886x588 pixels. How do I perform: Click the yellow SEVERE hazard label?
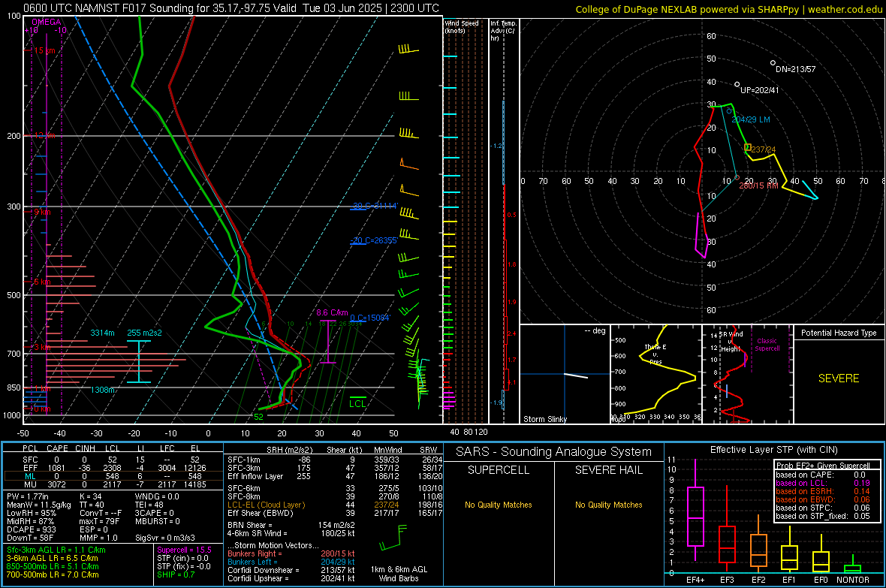pyautogui.click(x=839, y=378)
